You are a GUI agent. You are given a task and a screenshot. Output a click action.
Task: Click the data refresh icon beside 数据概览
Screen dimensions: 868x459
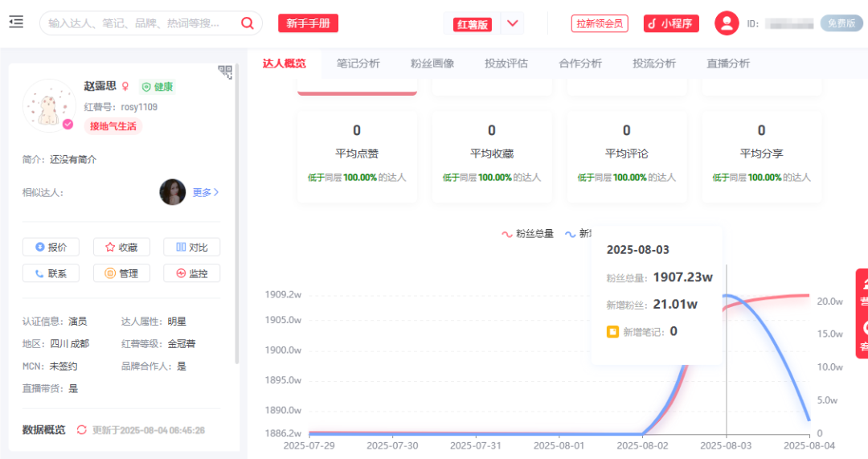click(81, 429)
